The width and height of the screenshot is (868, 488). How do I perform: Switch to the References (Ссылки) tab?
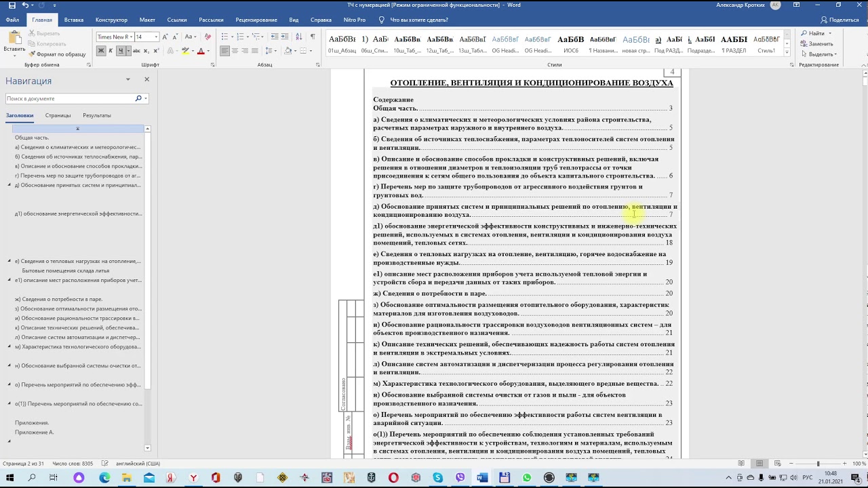pos(177,20)
